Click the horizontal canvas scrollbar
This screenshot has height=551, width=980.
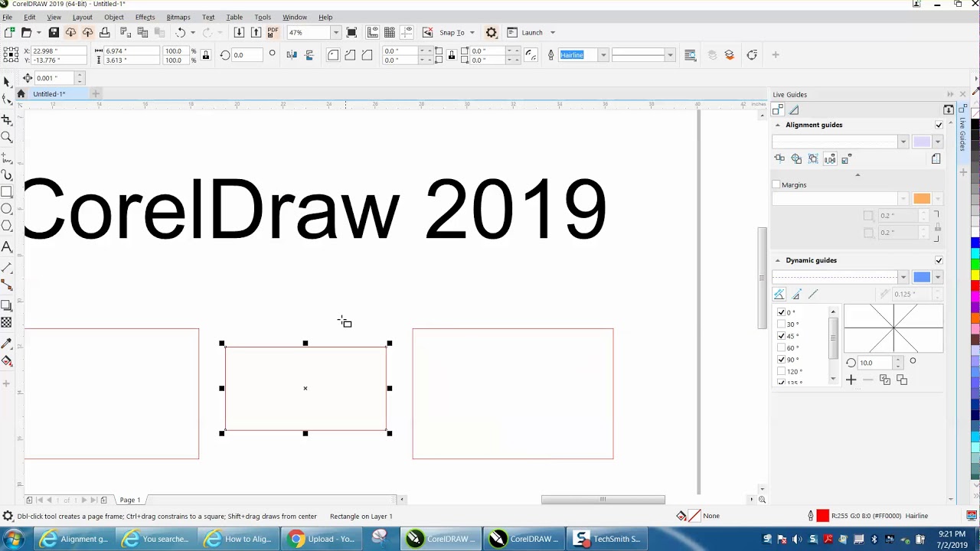click(603, 500)
